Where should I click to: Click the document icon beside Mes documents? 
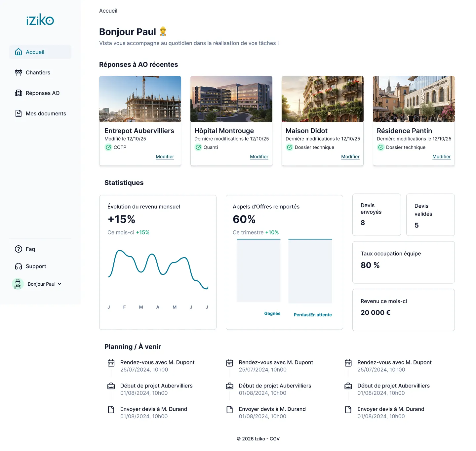pos(19,113)
